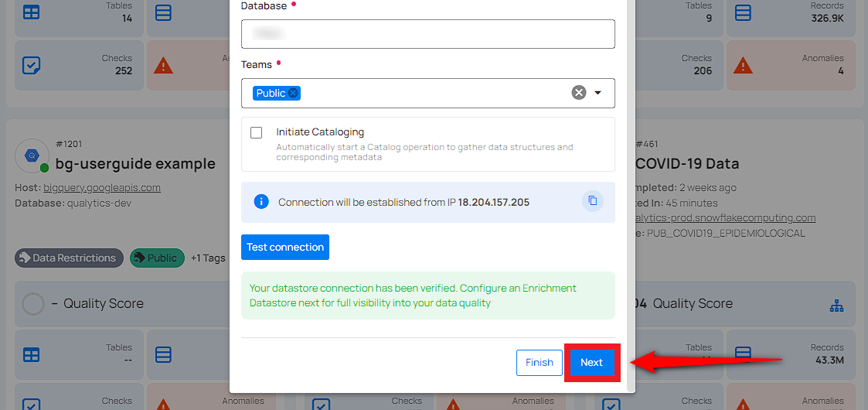Click table icon beside Tables 14

[31, 13]
